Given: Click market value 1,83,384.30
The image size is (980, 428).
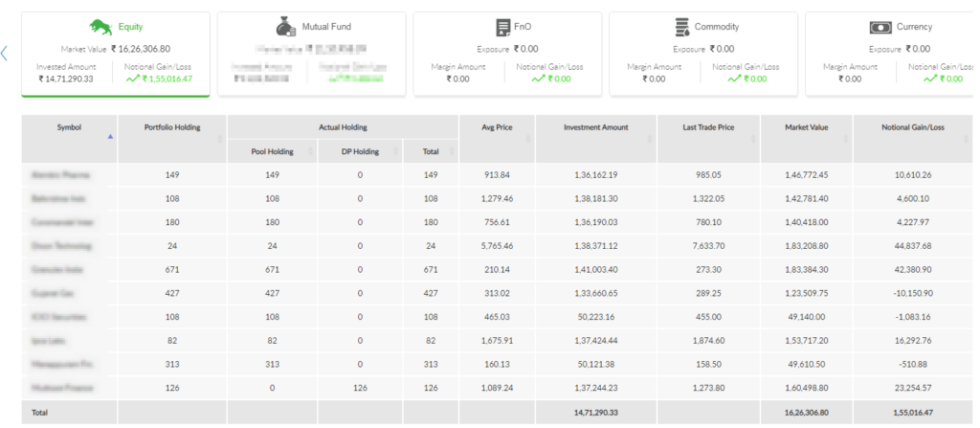Looking at the screenshot, I should coord(806,270).
